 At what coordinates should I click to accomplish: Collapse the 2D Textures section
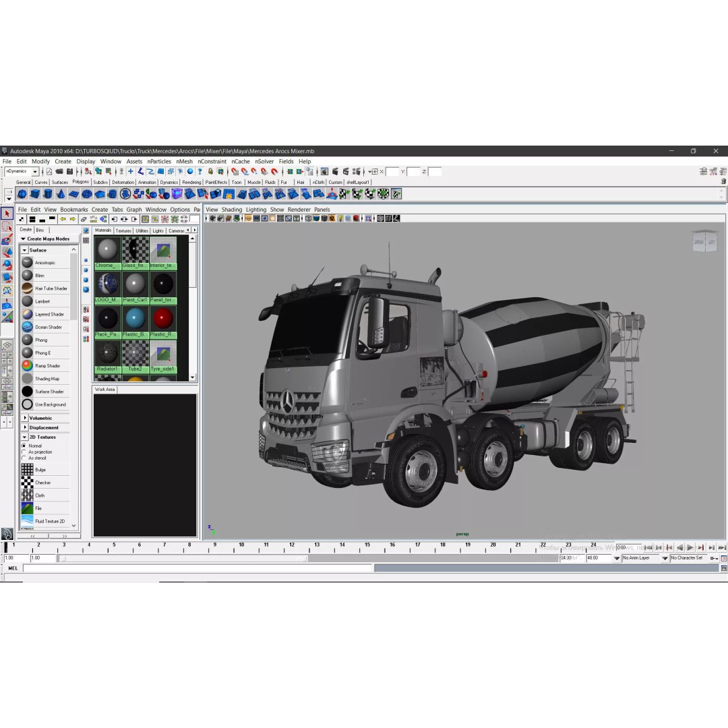pyautogui.click(x=25, y=437)
